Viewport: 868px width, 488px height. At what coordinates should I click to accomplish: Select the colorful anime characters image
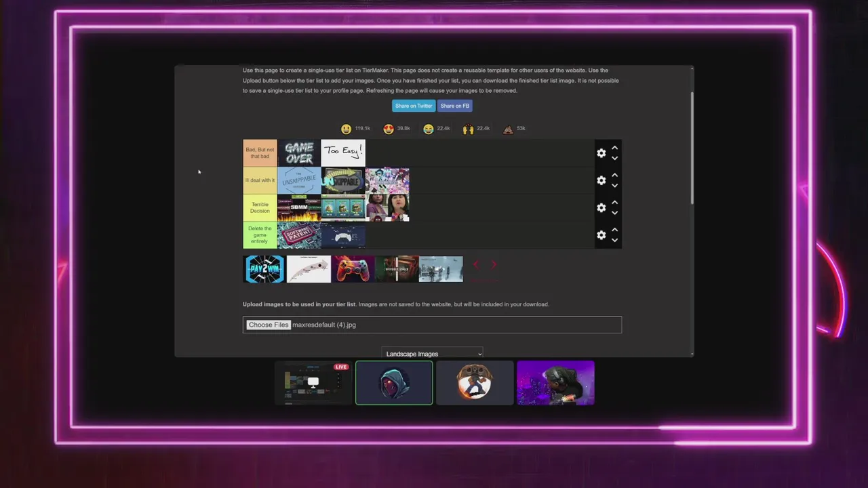tap(387, 180)
